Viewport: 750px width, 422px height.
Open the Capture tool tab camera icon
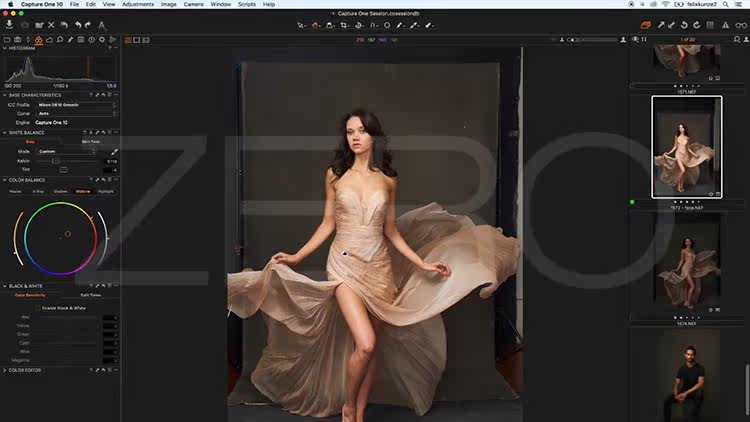click(x=18, y=40)
